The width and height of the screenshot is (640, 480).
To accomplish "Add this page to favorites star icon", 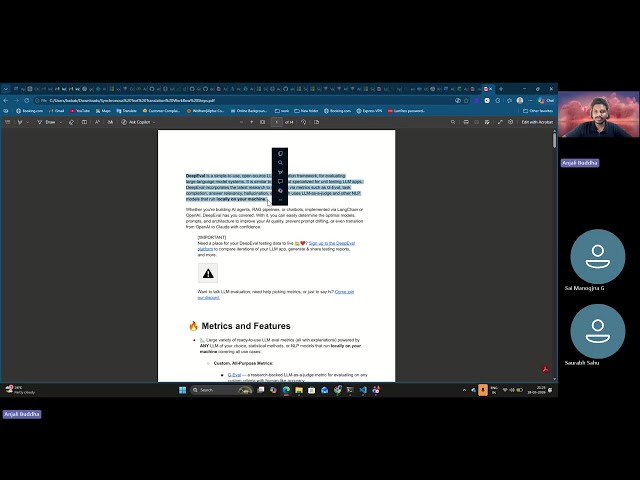I will 466,100.
